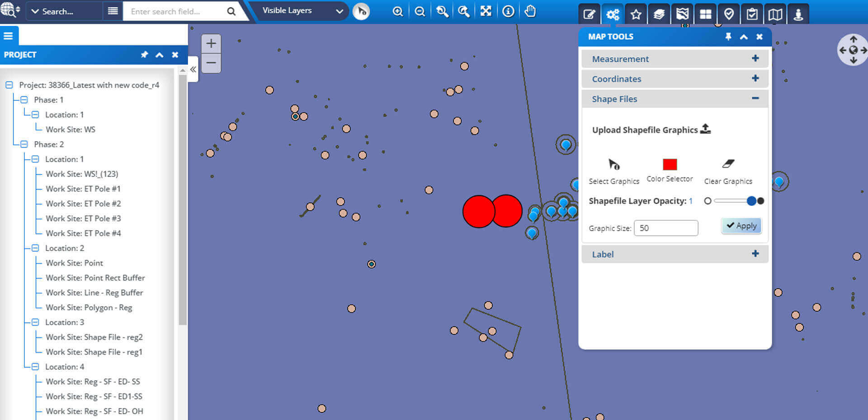Click the Clear Graphics eraser

(728, 172)
